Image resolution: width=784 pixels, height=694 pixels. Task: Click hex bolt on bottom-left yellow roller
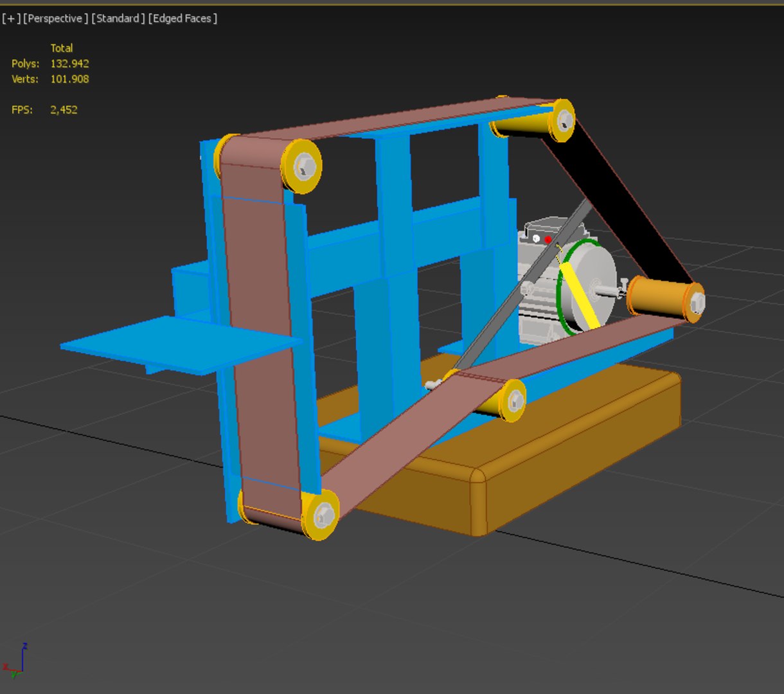click(x=324, y=515)
